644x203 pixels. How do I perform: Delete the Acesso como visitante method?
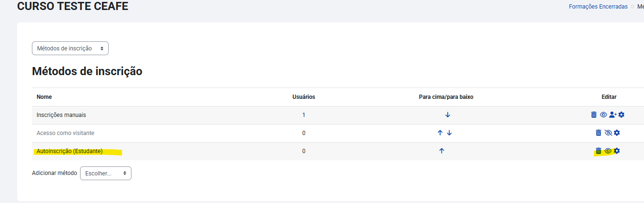(x=598, y=133)
